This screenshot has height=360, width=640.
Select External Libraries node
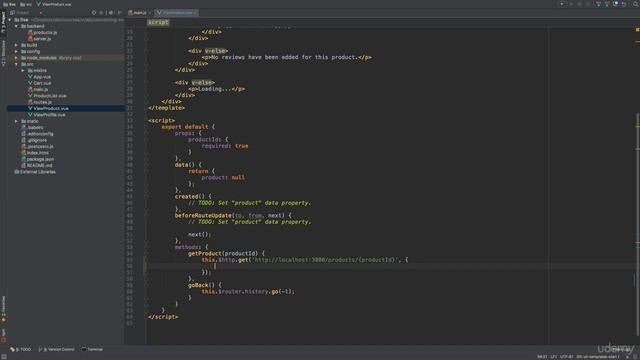tap(35, 172)
